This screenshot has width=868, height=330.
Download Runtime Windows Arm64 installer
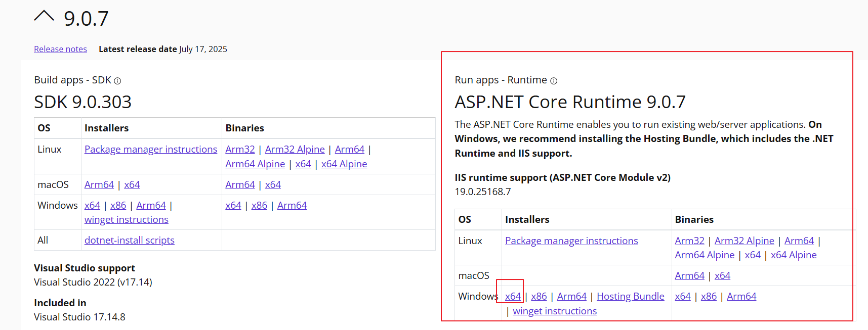pyautogui.click(x=572, y=296)
